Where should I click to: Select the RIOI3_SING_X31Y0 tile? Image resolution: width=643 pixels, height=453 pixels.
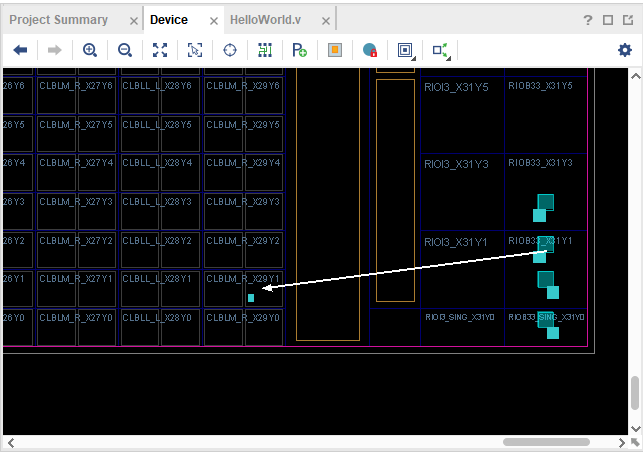[x=462, y=327]
